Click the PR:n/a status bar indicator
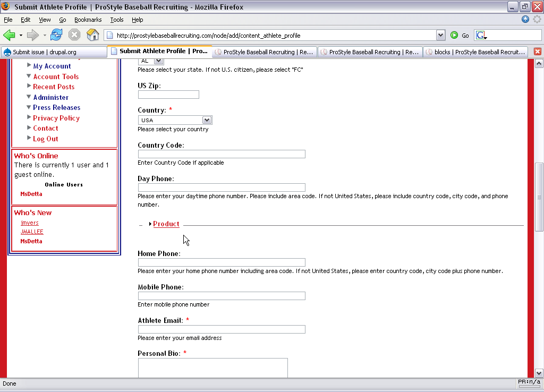This screenshot has height=392, width=544. (529, 382)
